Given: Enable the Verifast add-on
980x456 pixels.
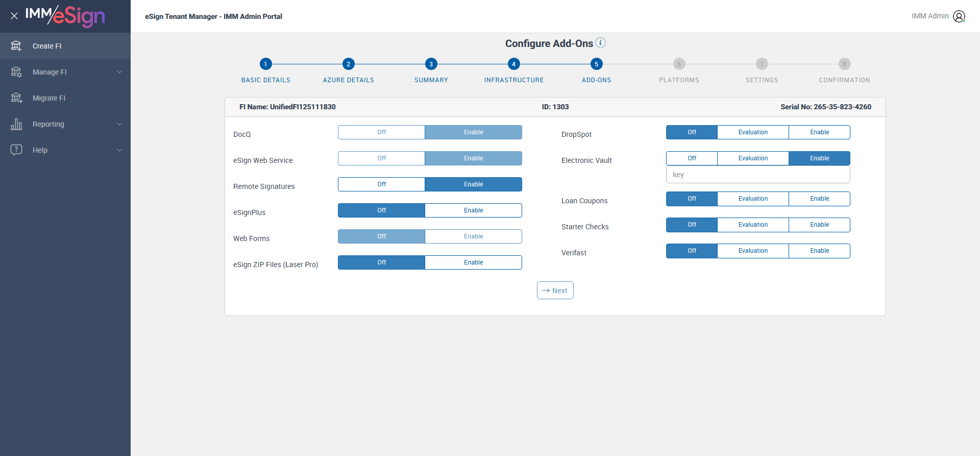Looking at the screenshot, I should click(819, 251).
